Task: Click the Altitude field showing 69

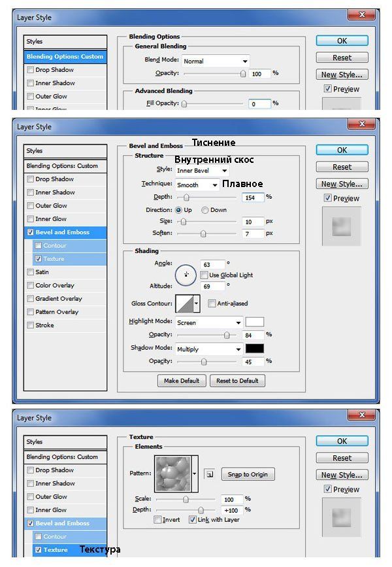Action: tap(212, 286)
